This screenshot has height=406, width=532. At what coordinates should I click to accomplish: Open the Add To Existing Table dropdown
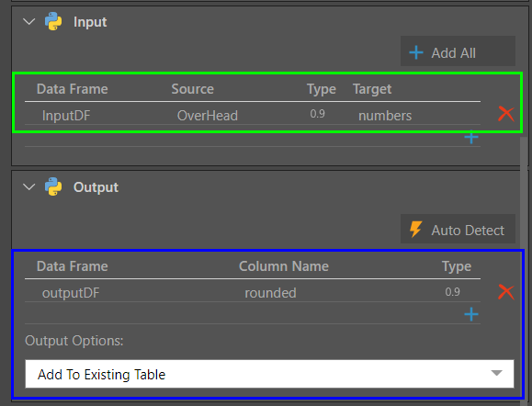(269, 374)
